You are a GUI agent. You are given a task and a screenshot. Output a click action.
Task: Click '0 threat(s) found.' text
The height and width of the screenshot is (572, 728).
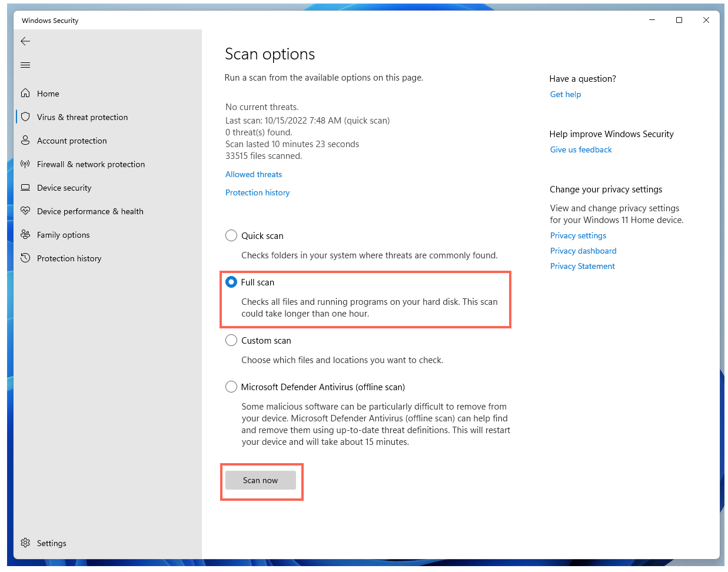(258, 132)
